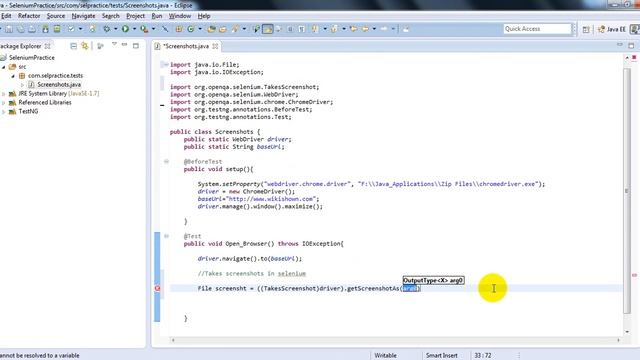Screen dimensions: 640x360
Task: Click baseUrl string "http://www.wikishown.com"
Action: (x=272, y=199)
